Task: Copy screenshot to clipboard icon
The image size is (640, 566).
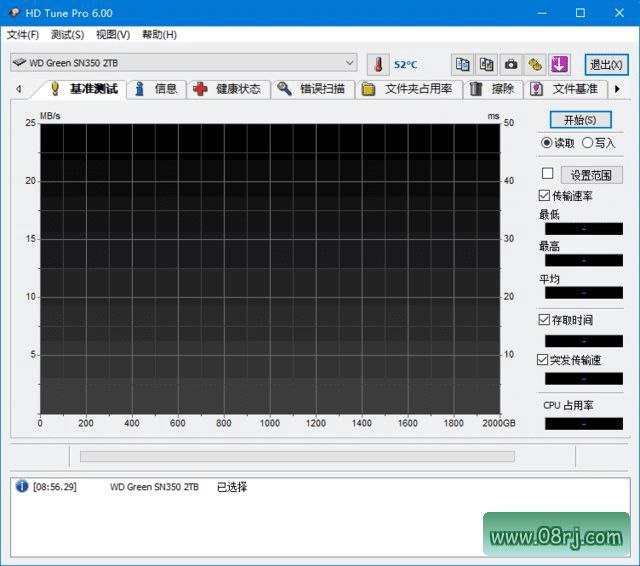Action: tap(487, 64)
